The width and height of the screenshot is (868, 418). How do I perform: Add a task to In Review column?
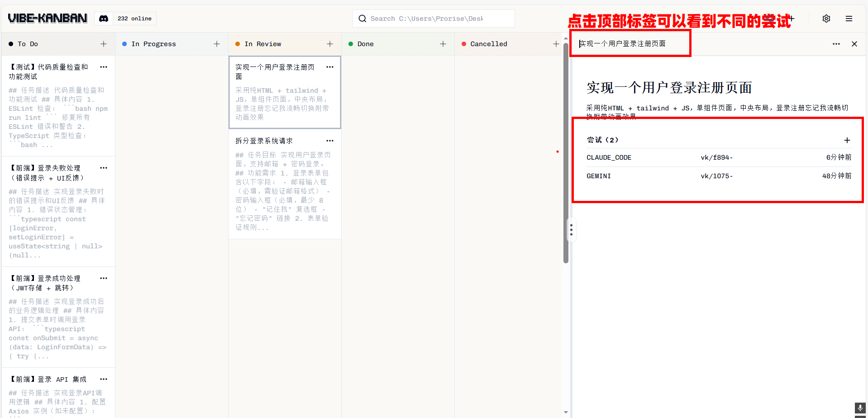point(330,44)
